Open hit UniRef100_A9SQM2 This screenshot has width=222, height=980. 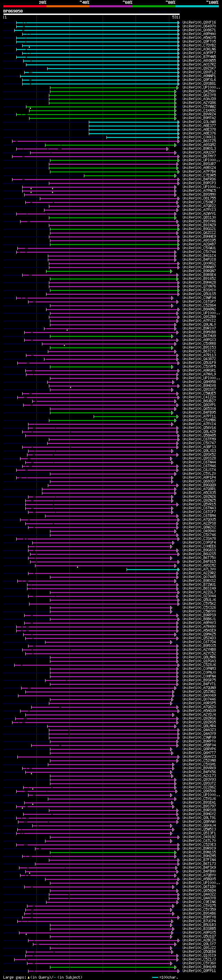click(x=199, y=145)
